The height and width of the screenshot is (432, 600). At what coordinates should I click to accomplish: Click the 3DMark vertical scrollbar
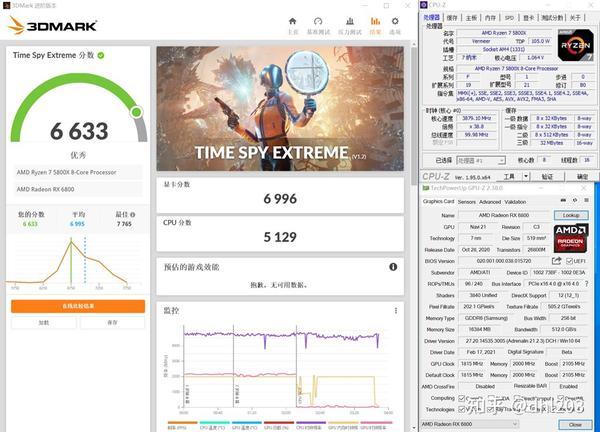coord(414,115)
